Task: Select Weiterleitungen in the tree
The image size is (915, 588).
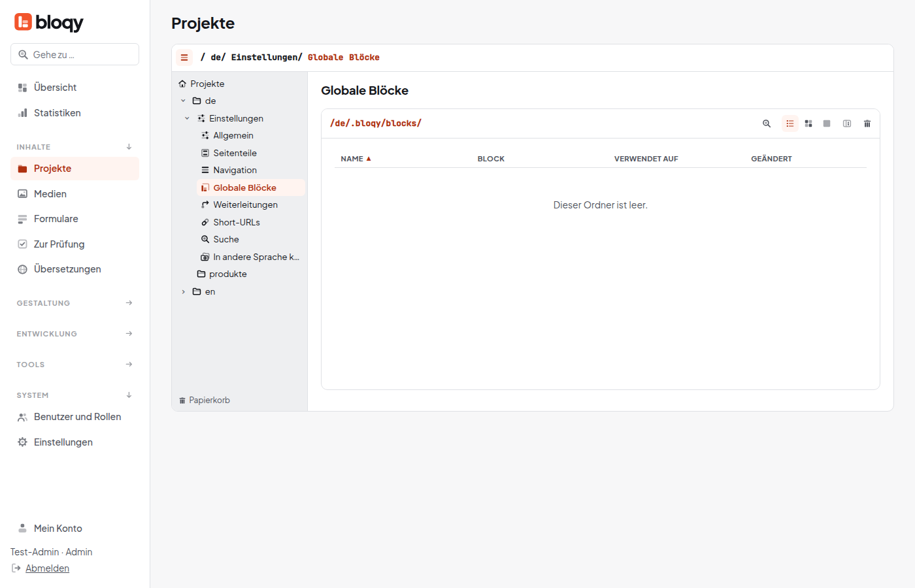Action: [x=251, y=205]
